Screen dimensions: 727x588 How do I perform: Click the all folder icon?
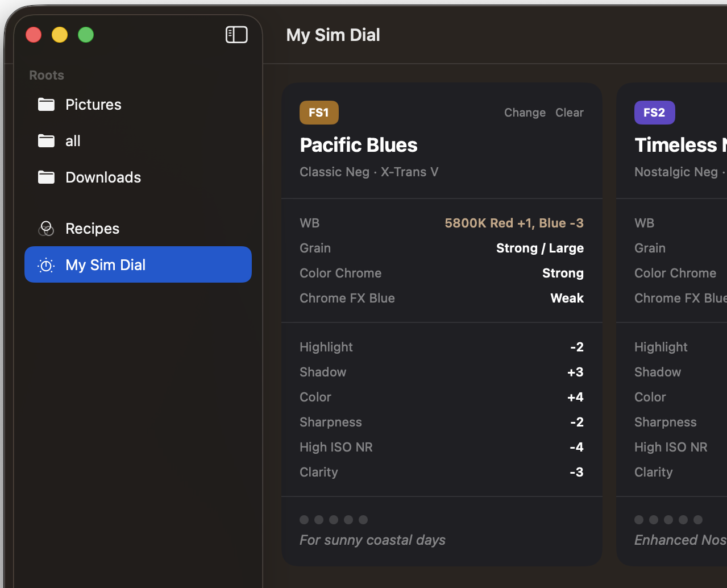pos(46,141)
